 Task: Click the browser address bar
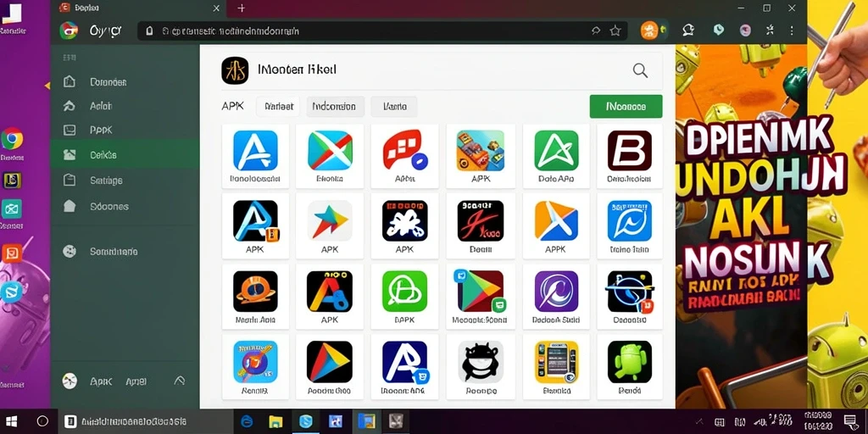click(382, 31)
